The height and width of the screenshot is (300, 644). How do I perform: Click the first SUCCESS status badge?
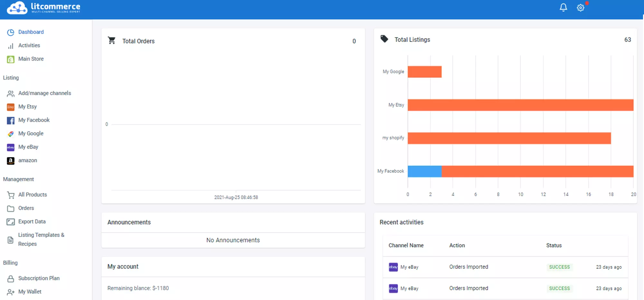559,267
